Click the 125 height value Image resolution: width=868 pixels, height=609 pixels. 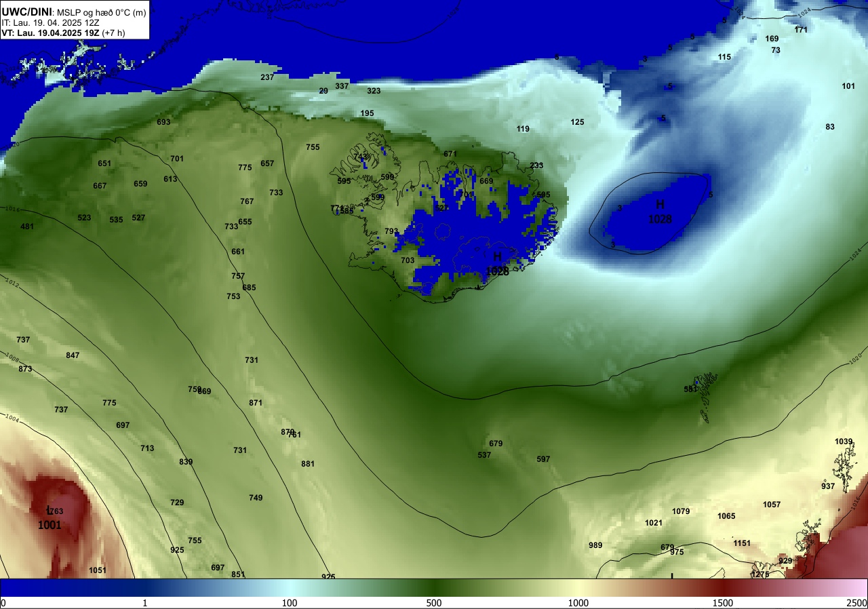[x=577, y=122]
